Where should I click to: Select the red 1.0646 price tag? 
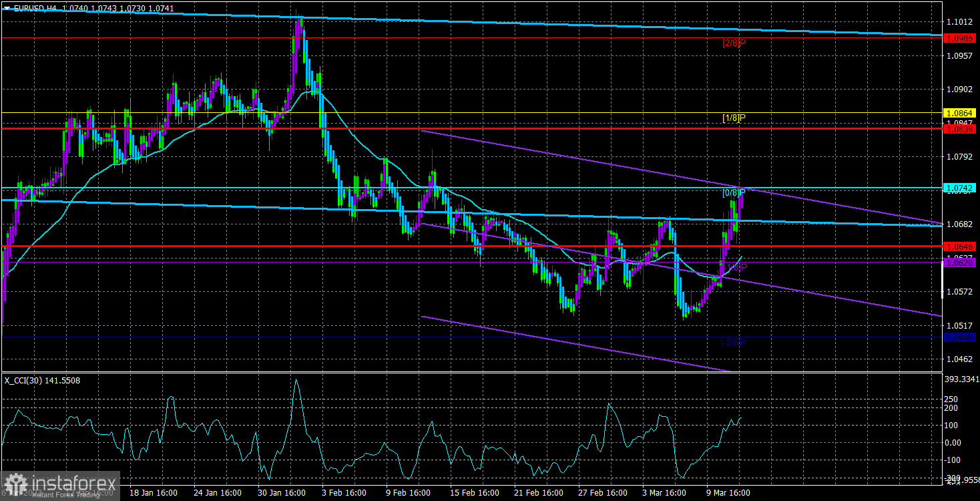tap(961, 246)
